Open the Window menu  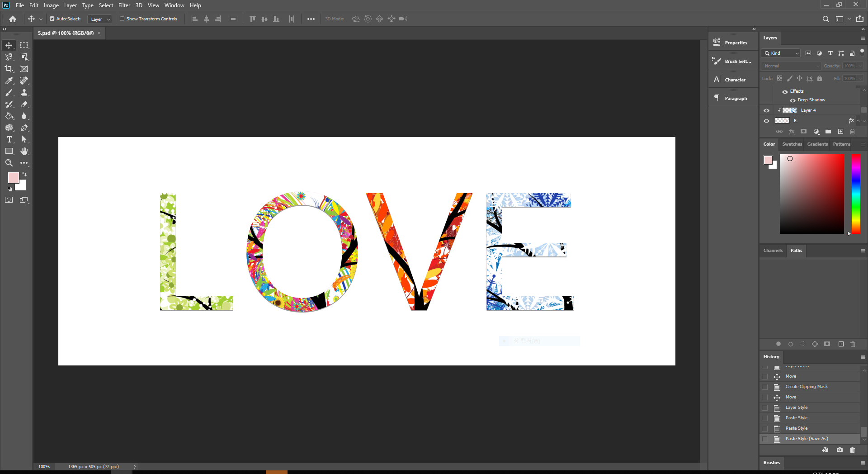click(x=174, y=5)
